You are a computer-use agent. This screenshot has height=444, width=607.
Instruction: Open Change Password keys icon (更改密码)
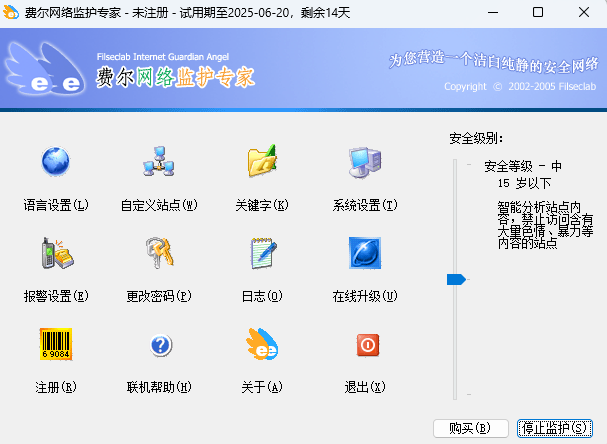pos(159,253)
